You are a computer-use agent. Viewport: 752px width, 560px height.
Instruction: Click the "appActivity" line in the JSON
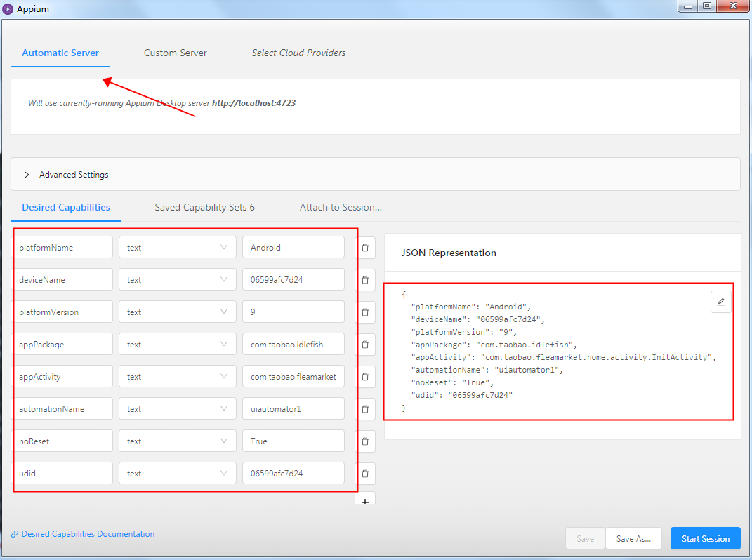[564, 357]
